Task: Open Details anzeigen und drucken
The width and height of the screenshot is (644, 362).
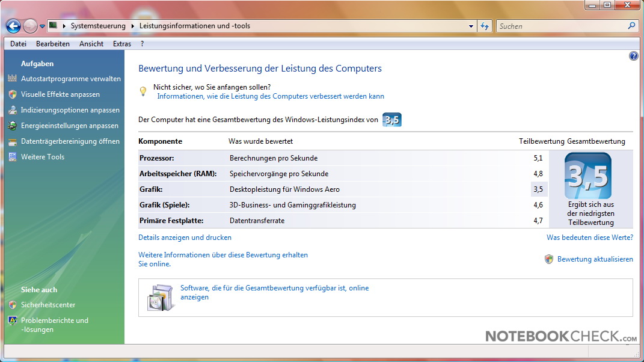Action: (x=185, y=238)
